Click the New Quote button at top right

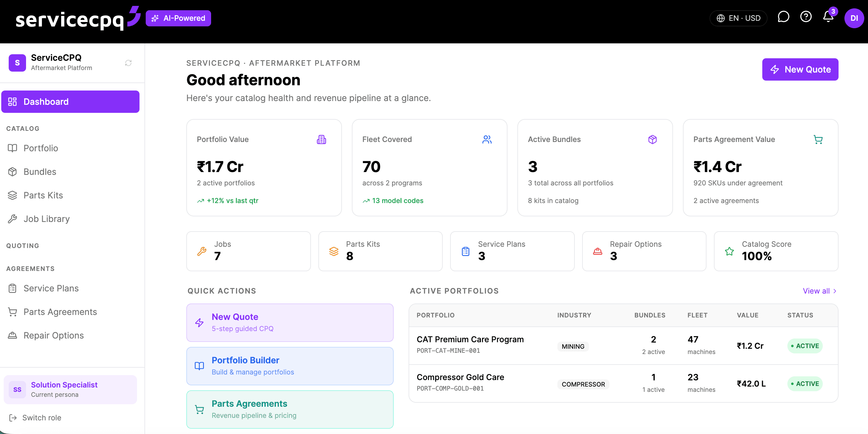(800, 69)
